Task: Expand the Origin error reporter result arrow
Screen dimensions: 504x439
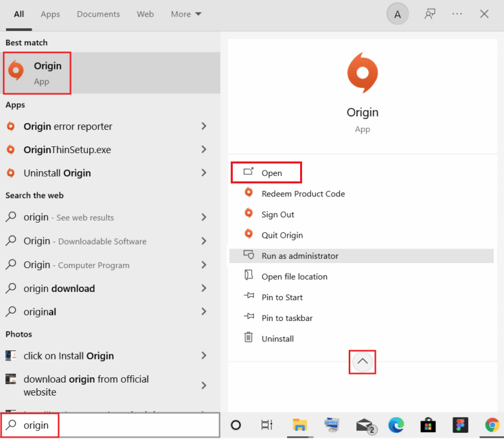Action: point(204,126)
